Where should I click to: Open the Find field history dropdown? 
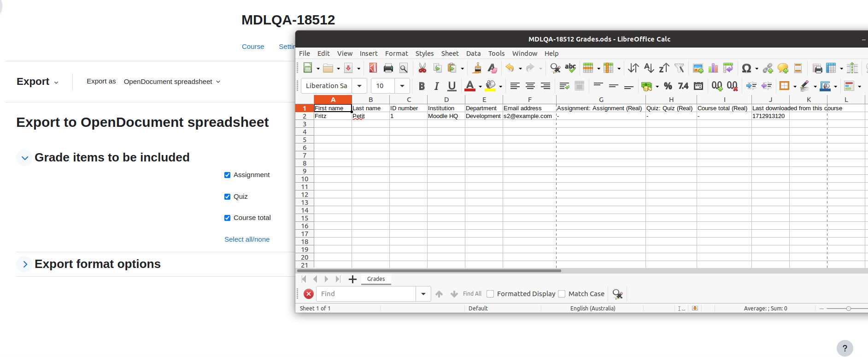[423, 294]
